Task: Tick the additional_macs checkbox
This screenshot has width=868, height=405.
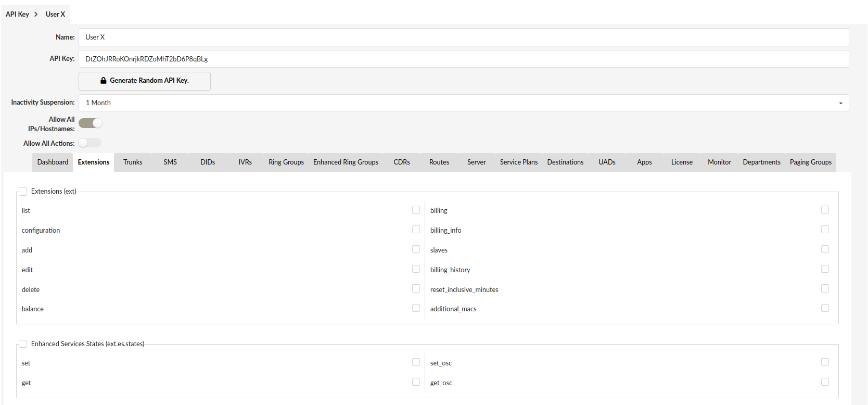Action: click(825, 308)
